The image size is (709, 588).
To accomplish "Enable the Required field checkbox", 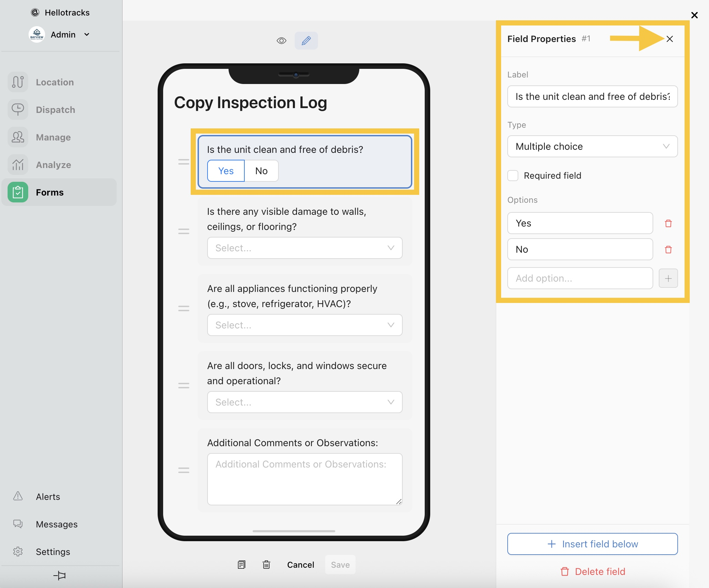I will [513, 176].
